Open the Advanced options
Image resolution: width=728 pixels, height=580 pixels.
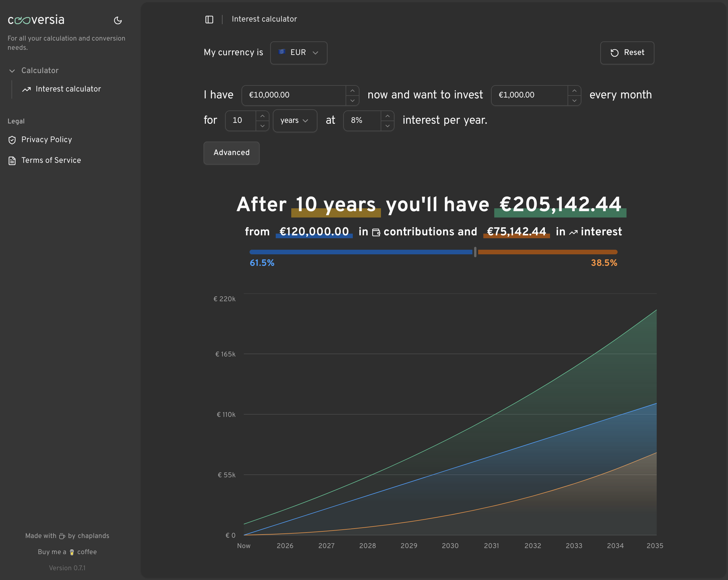231,153
